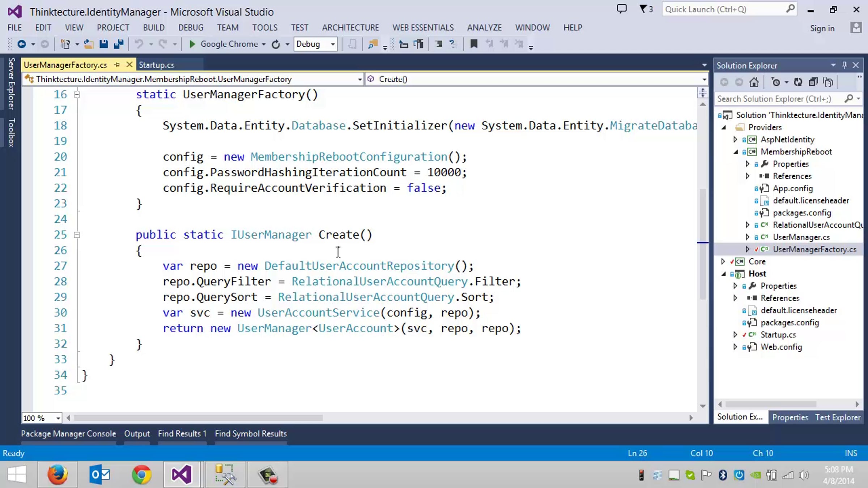Click the editor vertical scrollbar thumb

click(x=702, y=244)
